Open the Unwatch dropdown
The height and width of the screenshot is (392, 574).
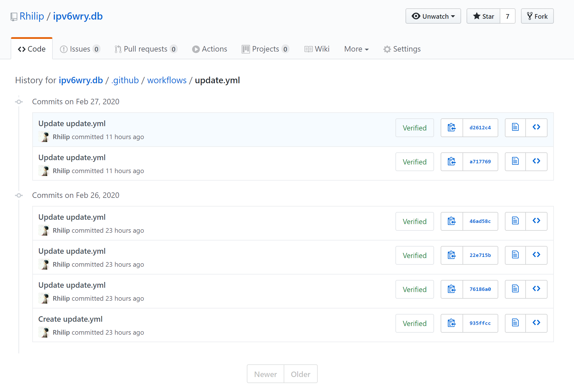(x=433, y=16)
